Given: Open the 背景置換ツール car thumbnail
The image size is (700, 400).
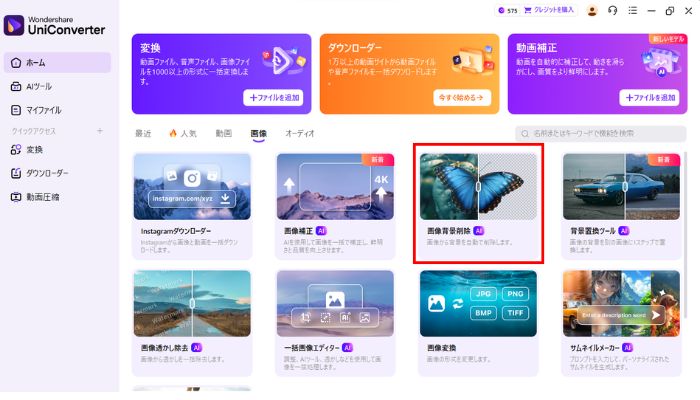Looking at the screenshot, I should [x=621, y=187].
